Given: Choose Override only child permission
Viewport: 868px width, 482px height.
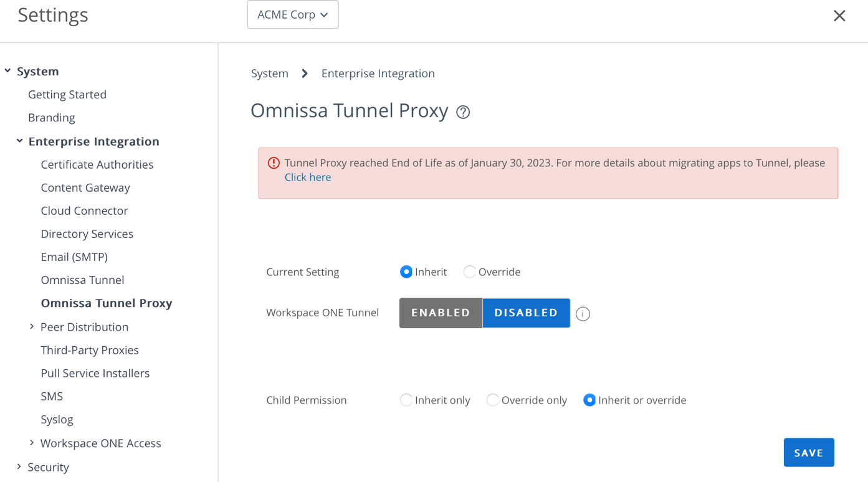Looking at the screenshot, I should [x=492, y=400].
